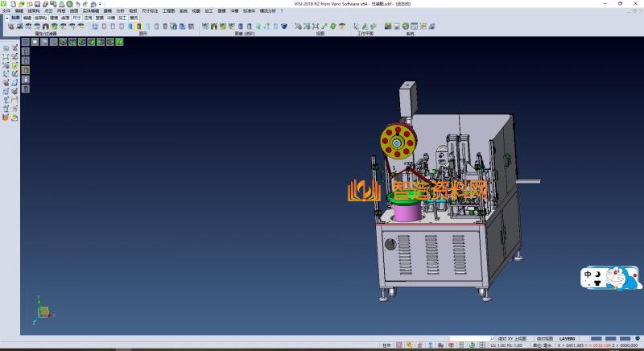Screen dimensions: 644x351
Task: Click the LAYER0 button in status bar
Action: click(x=568, y=339)
